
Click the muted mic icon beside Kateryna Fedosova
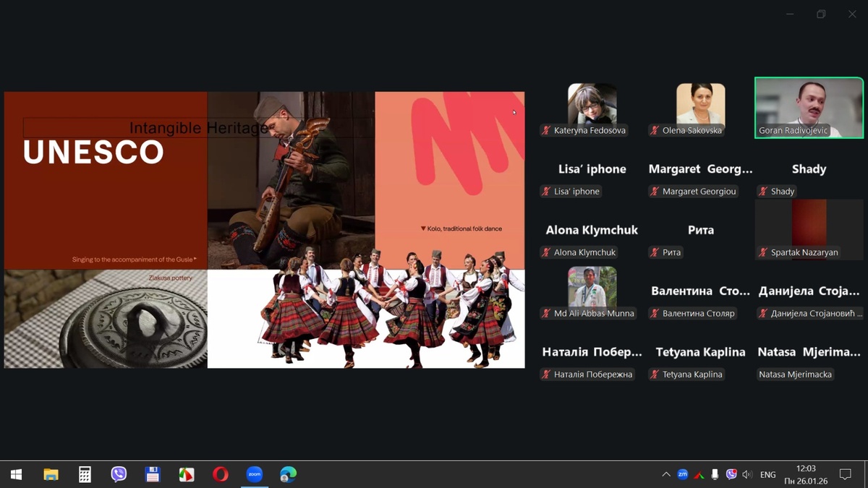(546, 131)
